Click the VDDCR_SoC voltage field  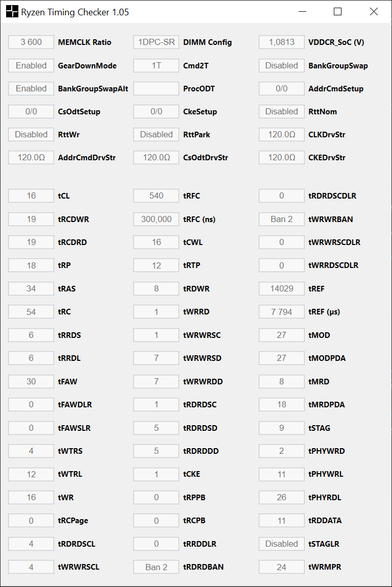click(282, 42)
